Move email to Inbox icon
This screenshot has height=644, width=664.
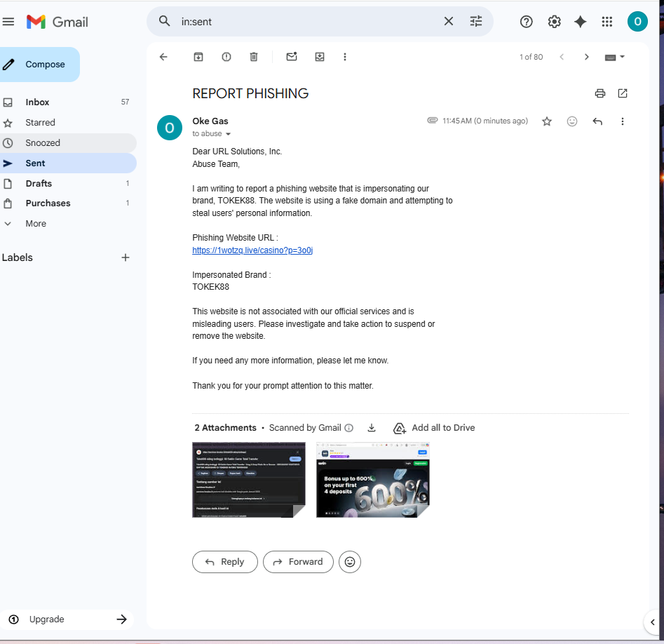click(x=320, y=57)
